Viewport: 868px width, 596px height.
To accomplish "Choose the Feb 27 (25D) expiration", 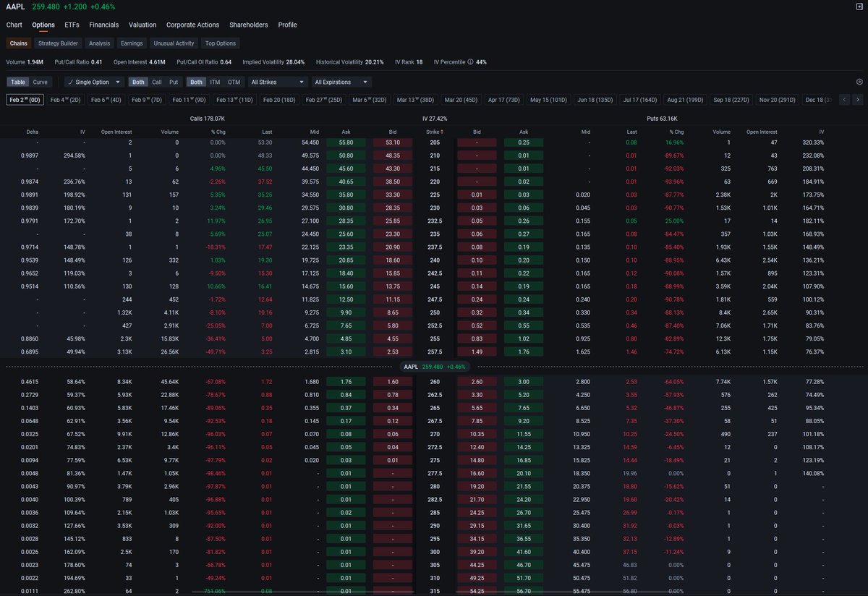I will click(x=324, y=100).
